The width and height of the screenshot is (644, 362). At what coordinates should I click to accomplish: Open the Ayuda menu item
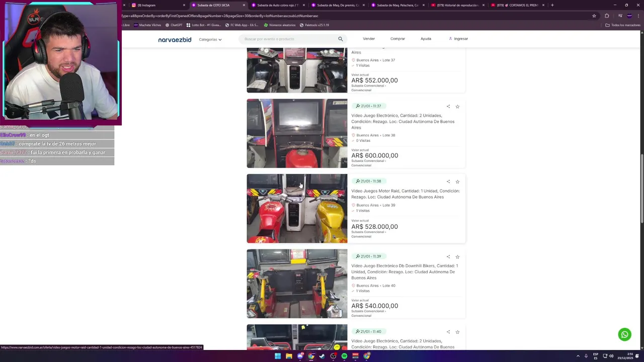426,39
